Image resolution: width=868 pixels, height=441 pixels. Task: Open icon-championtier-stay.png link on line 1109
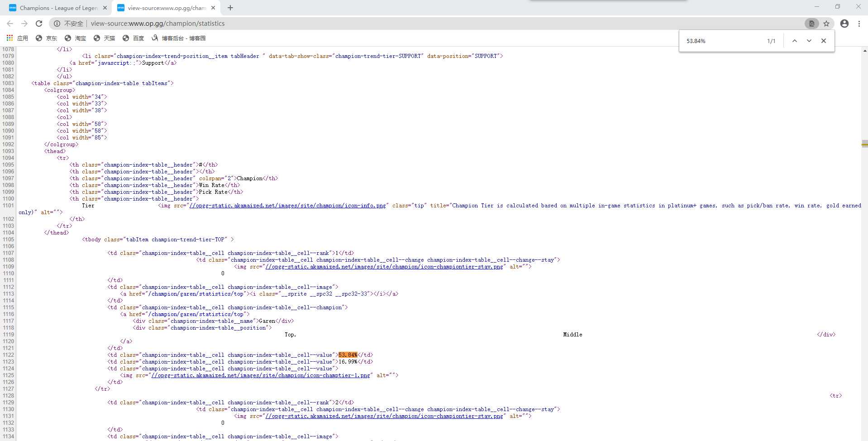click(384, 267)
